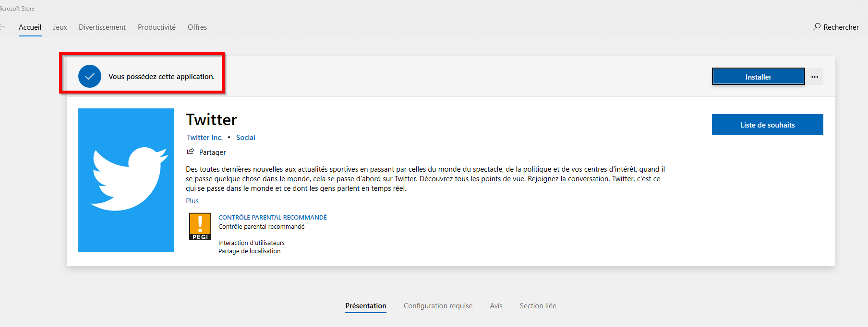Open the Social category link

click(x=245, y=138)
